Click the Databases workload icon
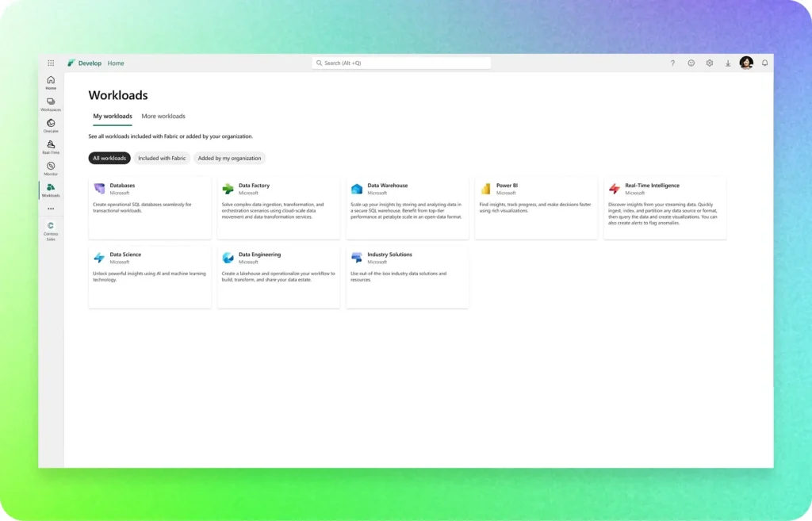This screenshot has width=812, height=521. (99, 189)
